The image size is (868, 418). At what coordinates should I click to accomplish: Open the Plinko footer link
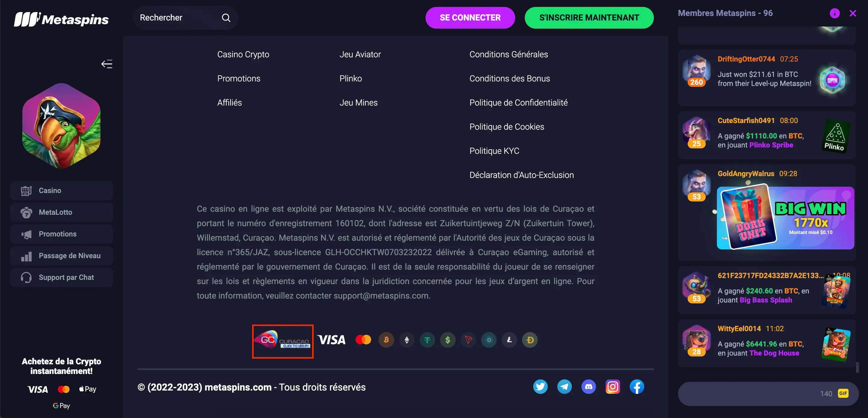point(350,78)
